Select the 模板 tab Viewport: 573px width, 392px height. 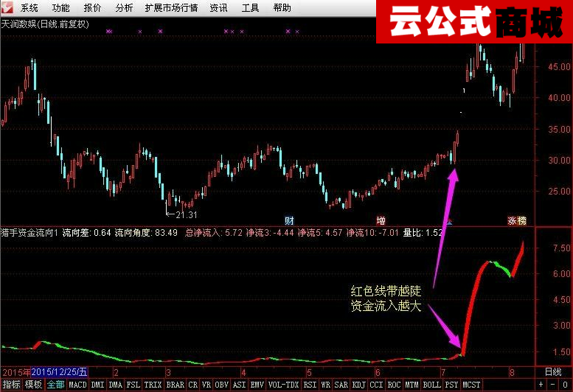point(34,385)
